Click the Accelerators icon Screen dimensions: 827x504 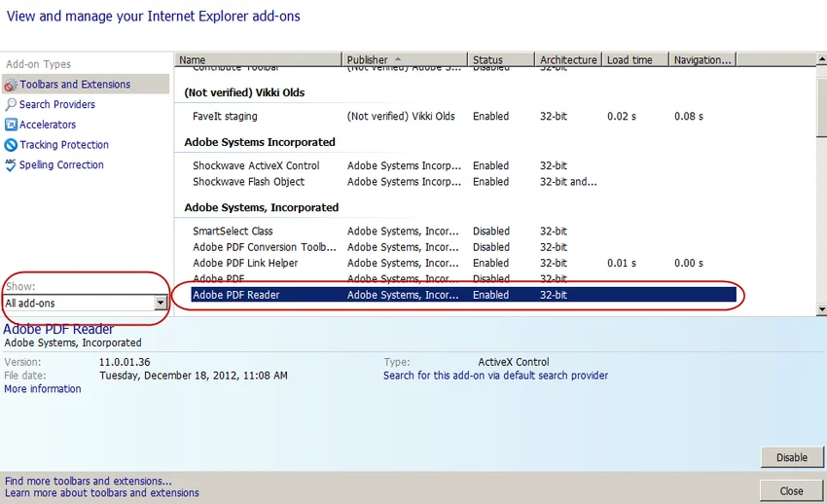point(11,125)
